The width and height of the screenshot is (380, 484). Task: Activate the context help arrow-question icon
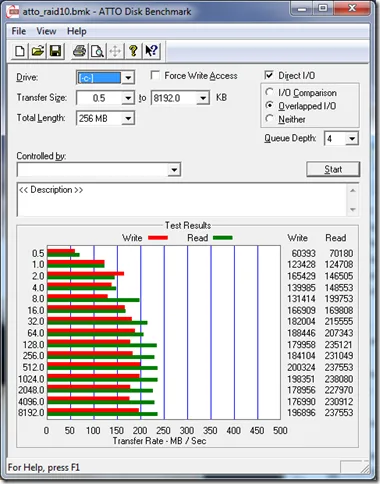151,51
